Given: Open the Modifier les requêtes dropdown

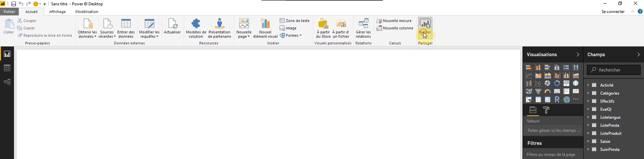Looking at the screenshot, I should pos(149,29).
